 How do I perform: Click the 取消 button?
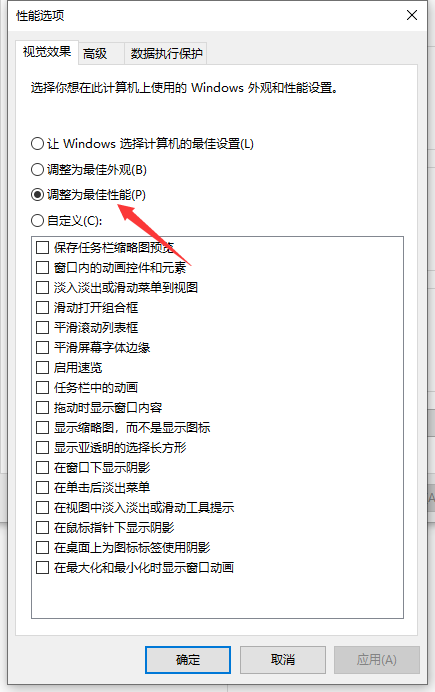coord(283,660)
